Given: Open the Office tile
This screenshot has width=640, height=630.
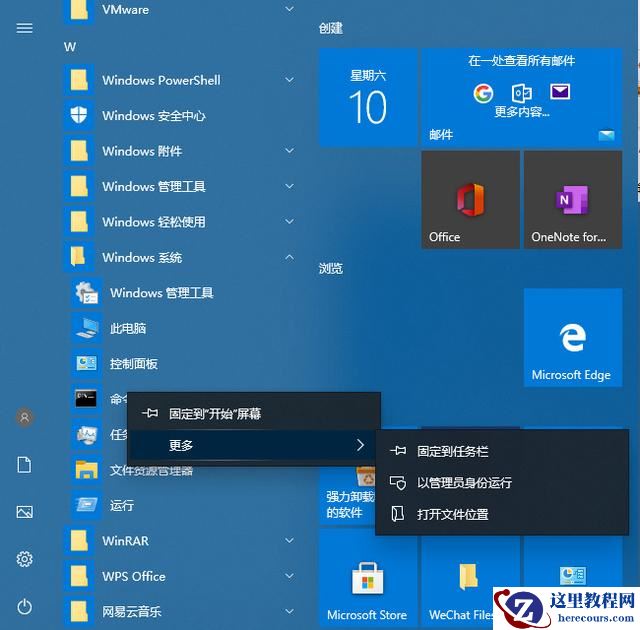Looking at the screenshot, I should coord(471,200).
